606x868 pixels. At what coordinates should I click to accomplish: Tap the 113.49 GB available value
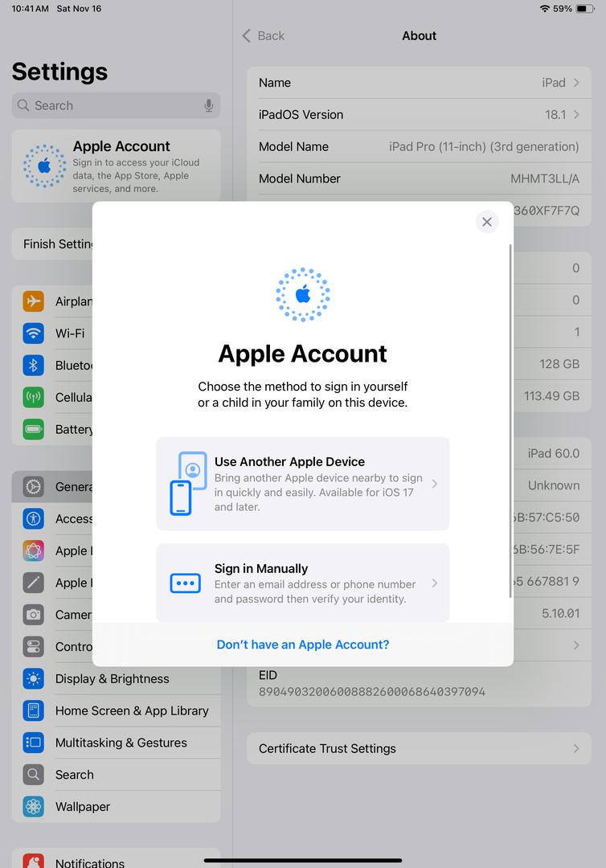(x=552, y=396)
